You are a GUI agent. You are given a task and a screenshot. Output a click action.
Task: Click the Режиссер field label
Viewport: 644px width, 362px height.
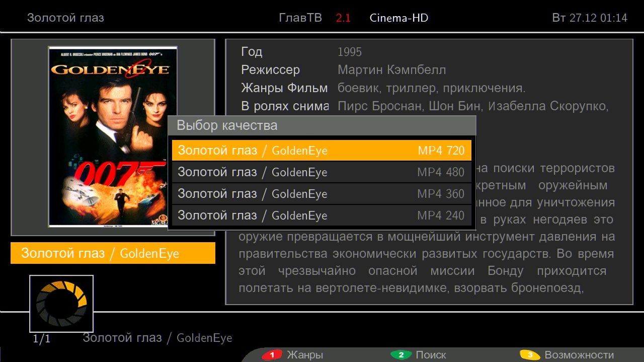[x=270, y=70]
